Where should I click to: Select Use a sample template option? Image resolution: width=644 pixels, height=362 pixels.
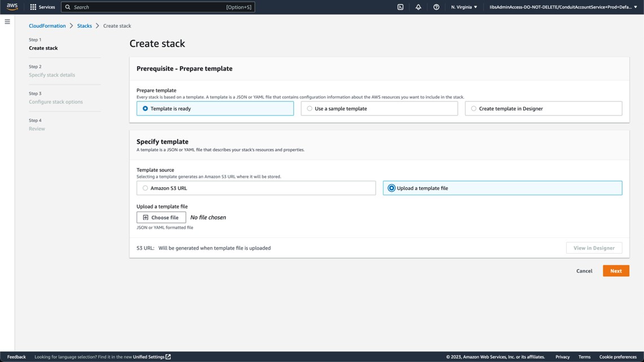pos(379,108)
